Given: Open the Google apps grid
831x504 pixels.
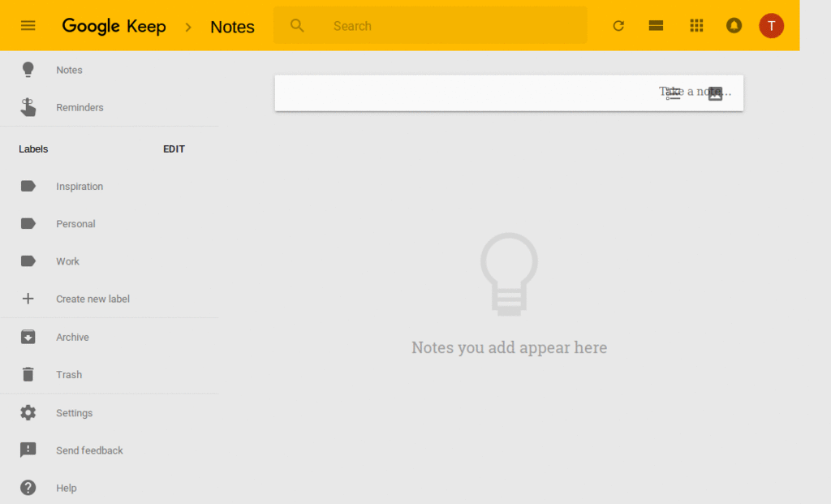Looking at the screenshot, I should tap(696, 25).
